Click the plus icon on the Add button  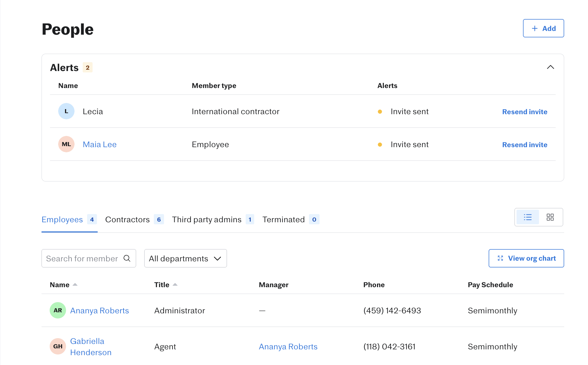534,28
